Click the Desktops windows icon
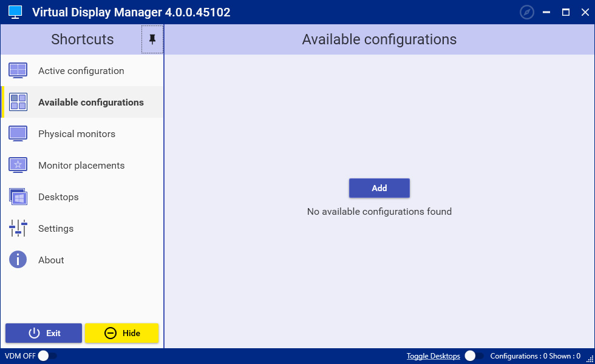 (18, 197)
